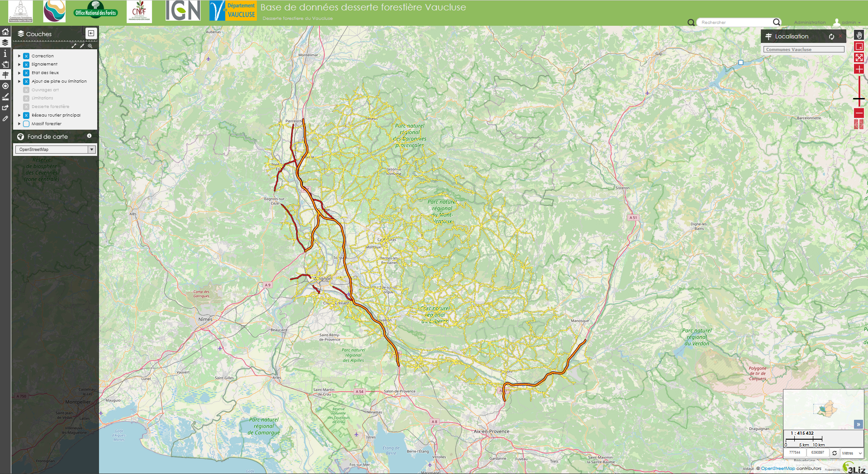Image resolution: width=868 pixels, height=474 pixels.
Task: Go to next map view arrow
Action: point(862,124)
